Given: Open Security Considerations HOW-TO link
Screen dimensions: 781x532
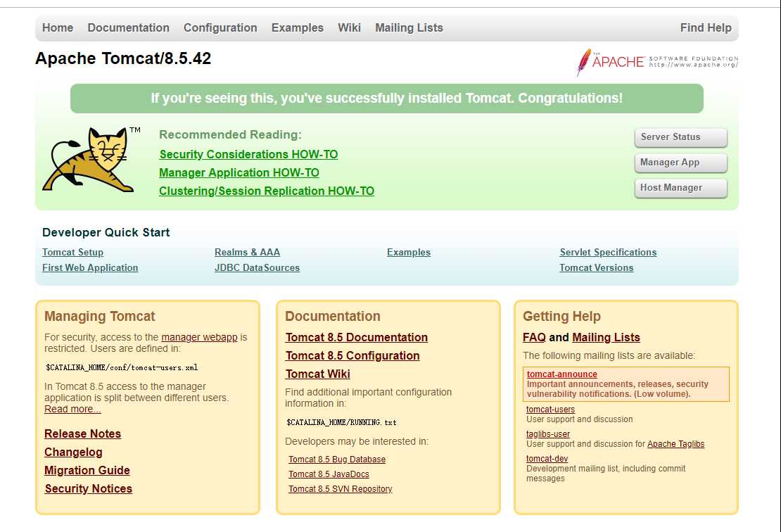Looking at the screenshot, I should tap(248, 154).
